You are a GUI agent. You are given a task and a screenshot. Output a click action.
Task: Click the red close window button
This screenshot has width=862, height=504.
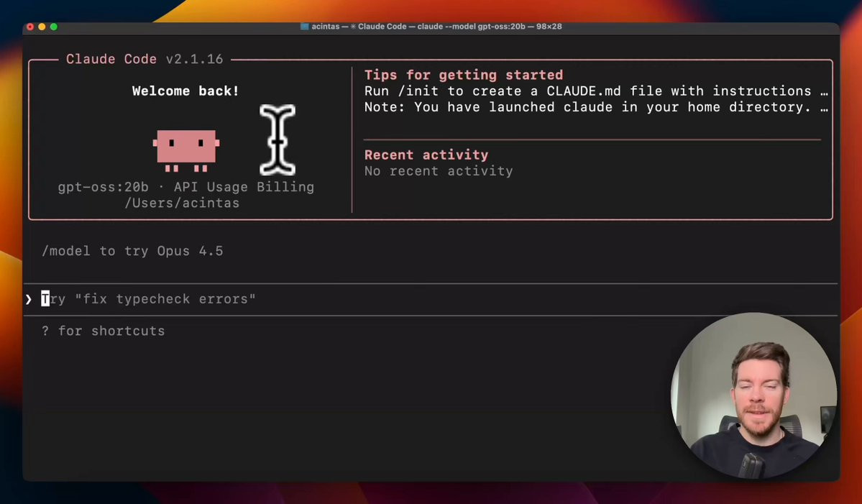[29, 27]
